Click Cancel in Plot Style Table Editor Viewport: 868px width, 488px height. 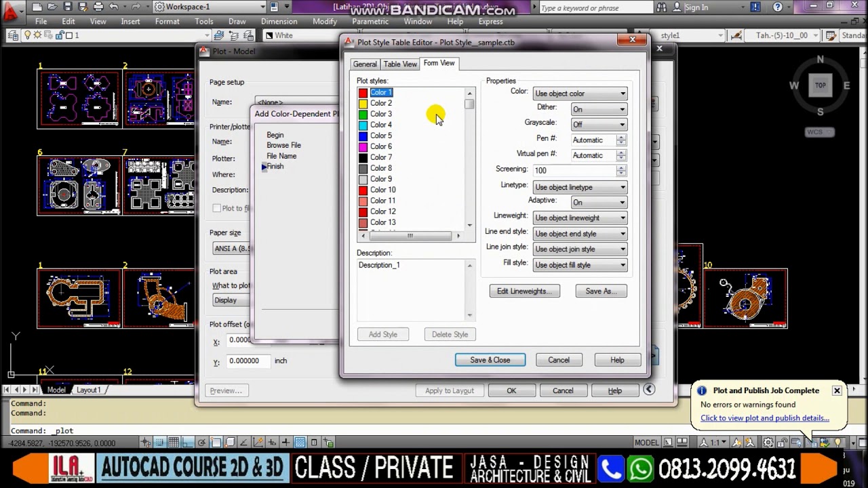pos(559,360)
